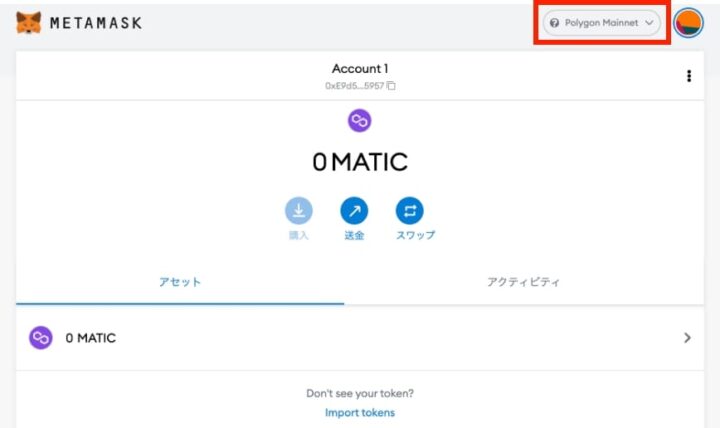Image resolution: width=720 pixels, height=428 pixels.
Task: Switch to the Assets (アセット) tab
Action: 180,282
